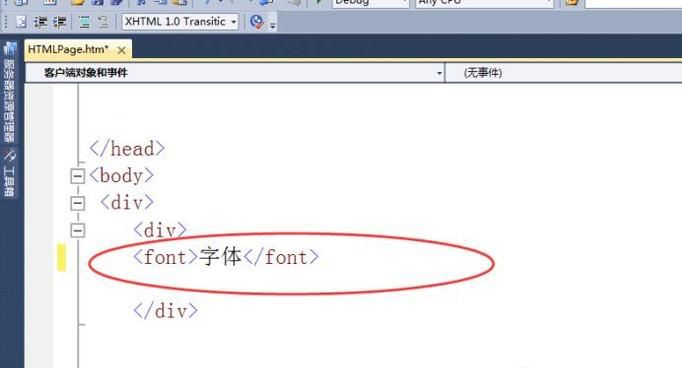The image size is (682, 368).
Task: Decrease the line indent
Action: [40, 22]
